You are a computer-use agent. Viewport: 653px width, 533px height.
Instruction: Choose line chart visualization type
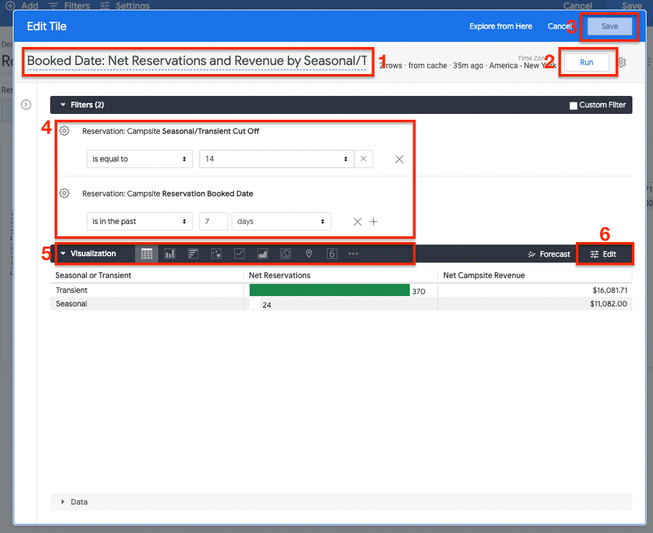(x=239, y=254)
